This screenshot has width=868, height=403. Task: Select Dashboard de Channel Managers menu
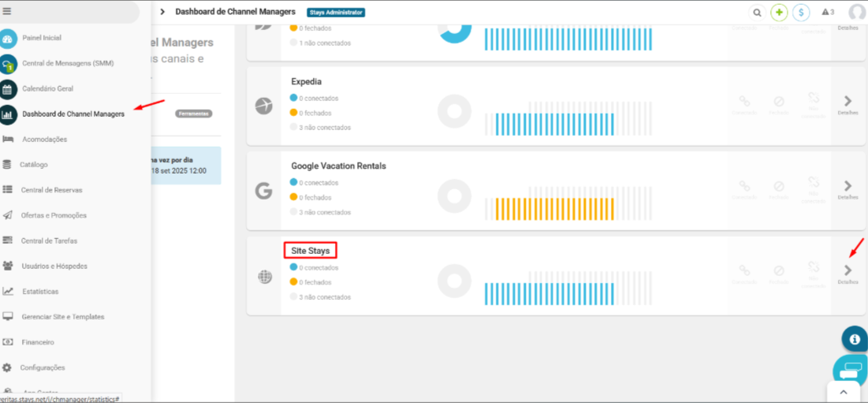tap(73, 114)
